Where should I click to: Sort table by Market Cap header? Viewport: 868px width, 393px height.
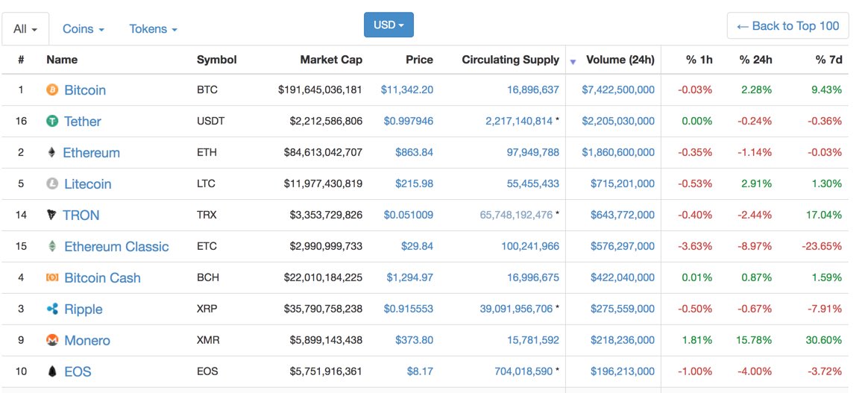[331, 60]
